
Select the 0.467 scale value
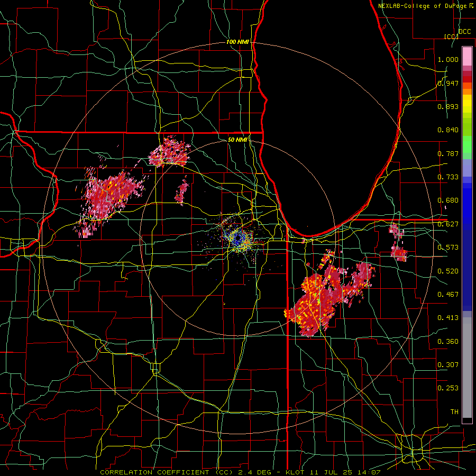448,295
